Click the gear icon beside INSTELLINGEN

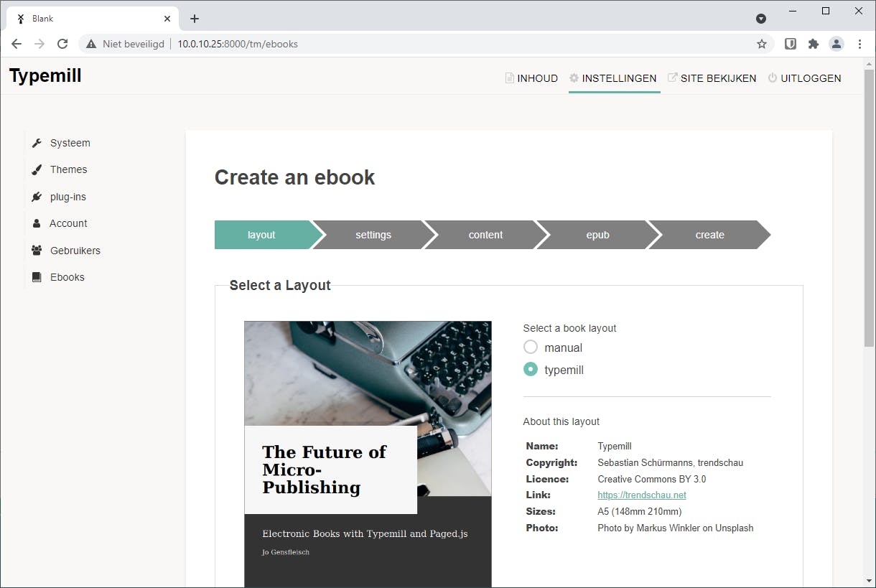click(574, 78)
